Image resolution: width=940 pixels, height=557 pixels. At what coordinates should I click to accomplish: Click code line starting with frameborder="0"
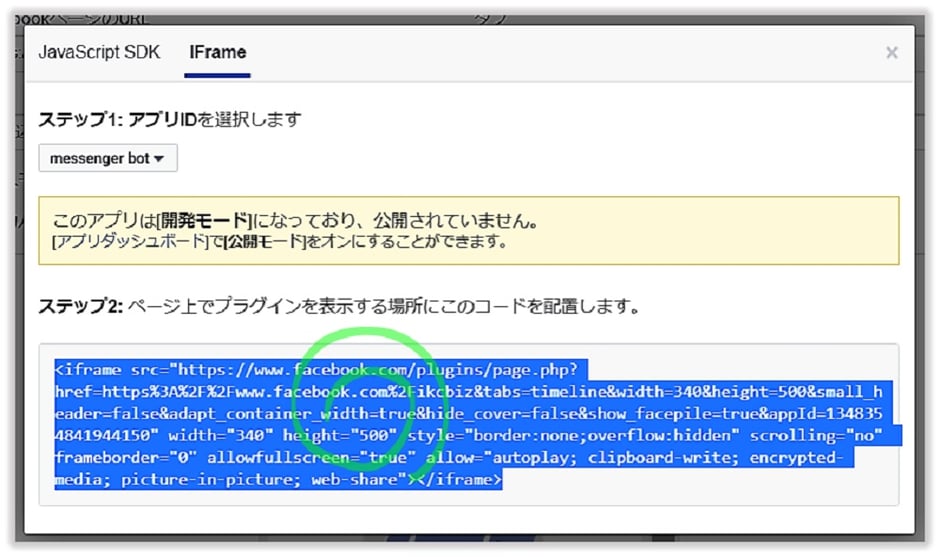448,457
